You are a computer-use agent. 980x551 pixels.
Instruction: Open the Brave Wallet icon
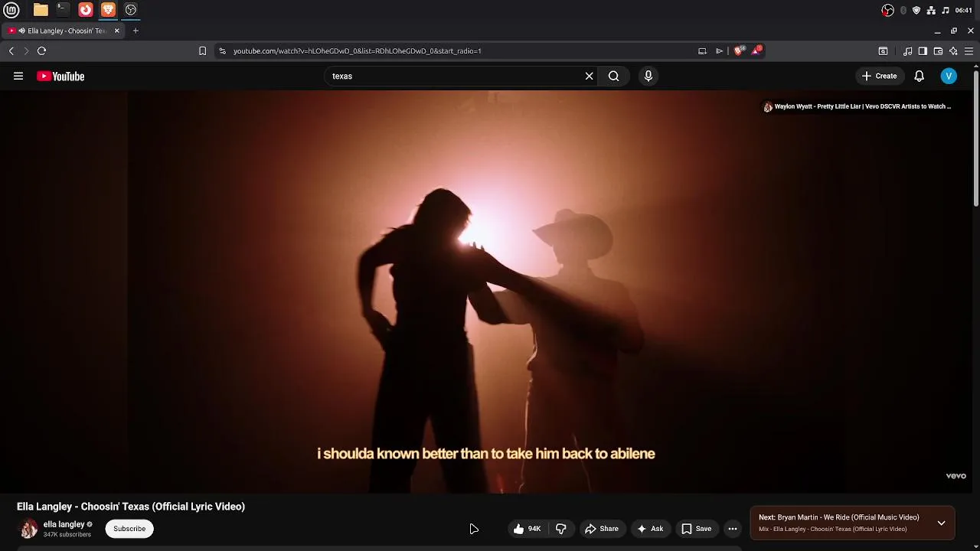(938, 51)
